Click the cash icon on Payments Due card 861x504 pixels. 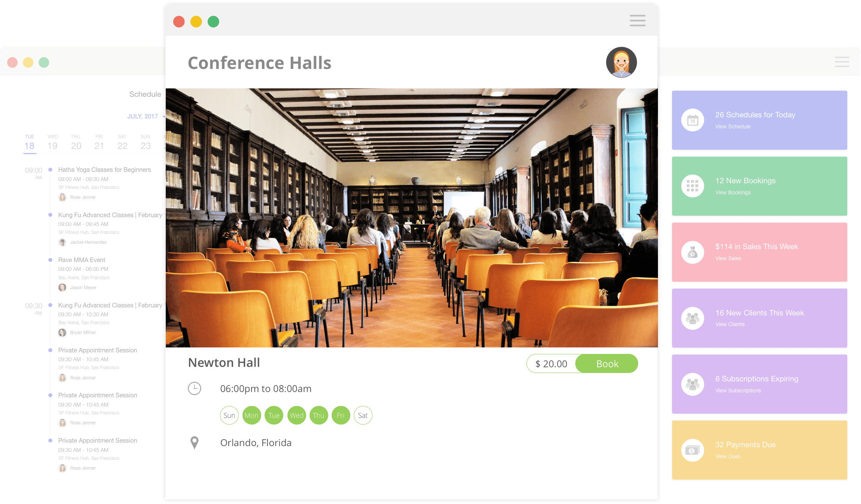693,450
